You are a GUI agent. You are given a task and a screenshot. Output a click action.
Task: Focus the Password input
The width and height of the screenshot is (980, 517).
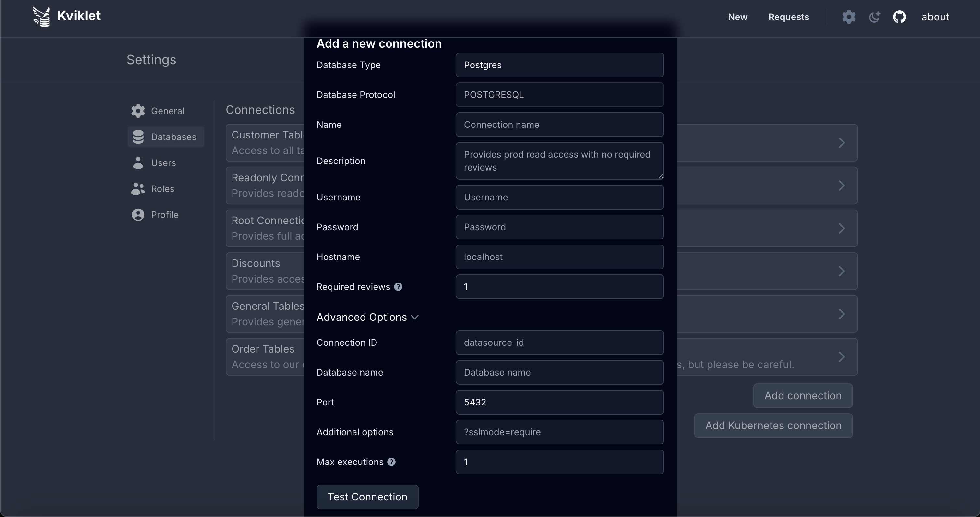[560, 227]
